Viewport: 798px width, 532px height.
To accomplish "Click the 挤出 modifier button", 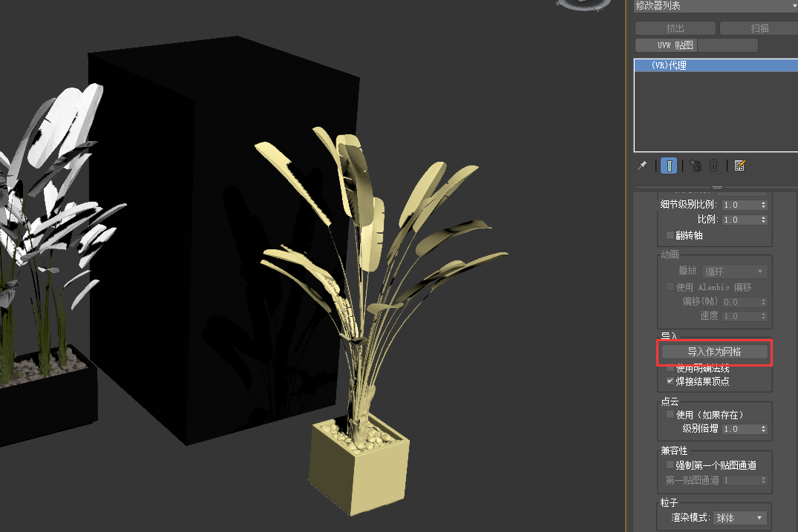I will coord(676,28).
